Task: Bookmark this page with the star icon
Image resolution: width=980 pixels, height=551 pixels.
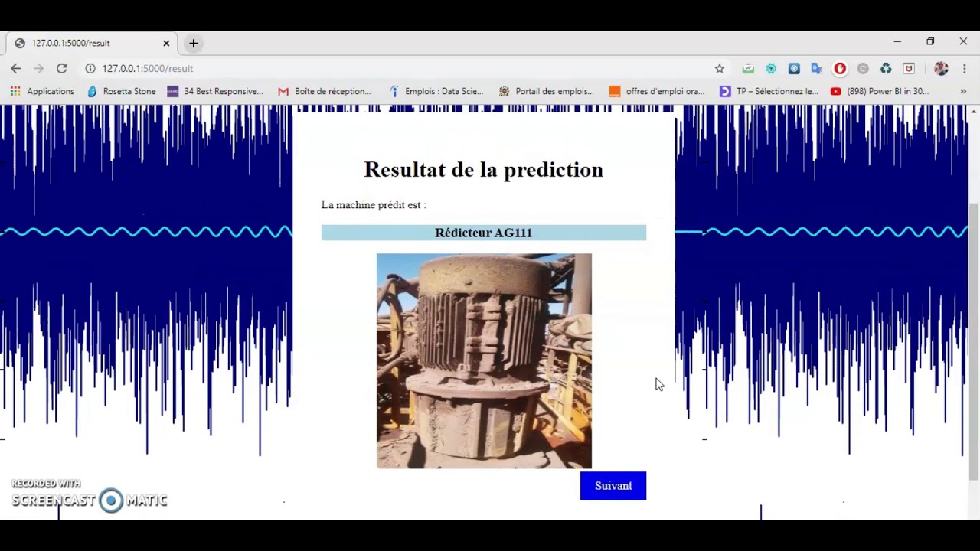Action: [719, 68]
